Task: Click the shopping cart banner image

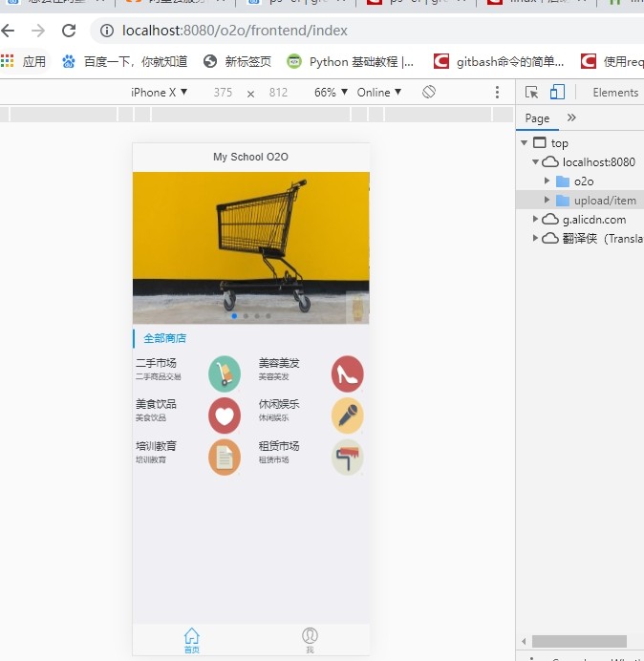Action: (x=251, y=248)
